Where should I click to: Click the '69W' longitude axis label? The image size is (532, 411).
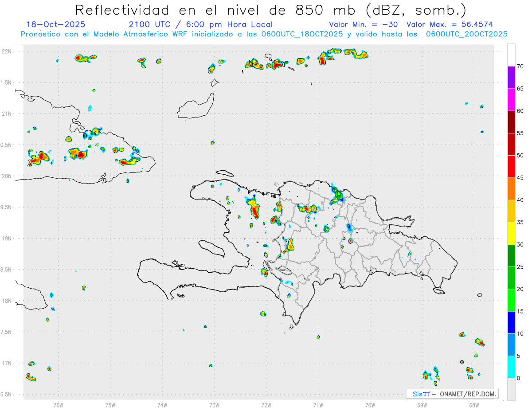(422, 405)
